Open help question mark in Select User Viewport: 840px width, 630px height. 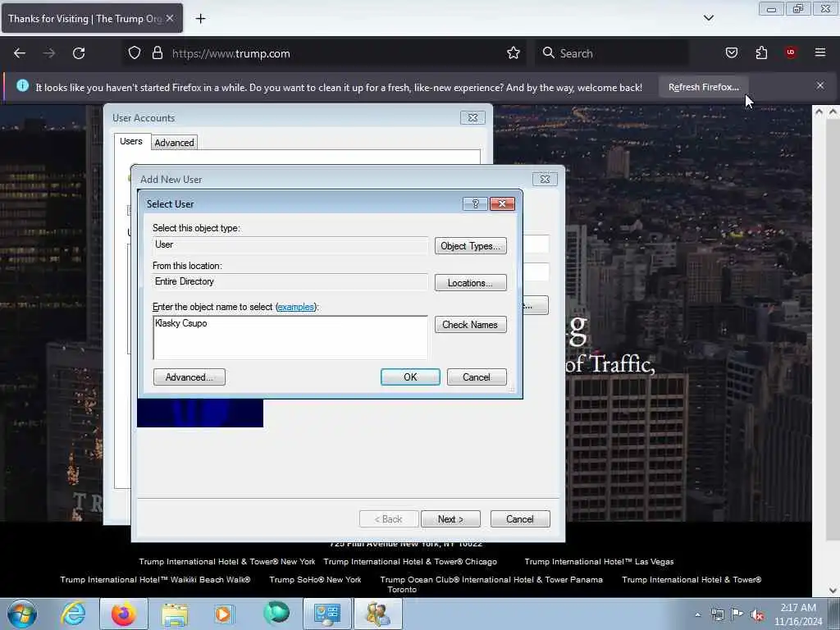pyautogui.click(x=475, y=203)
